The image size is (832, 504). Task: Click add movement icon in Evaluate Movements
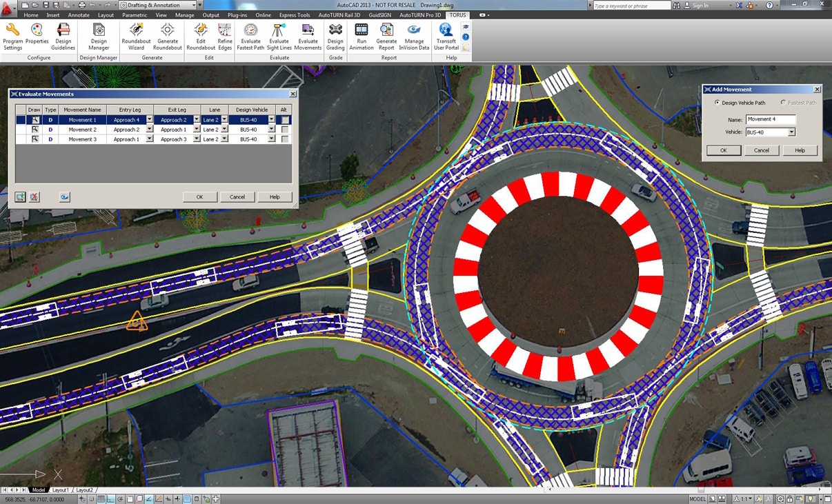click(x=21, y=197)
